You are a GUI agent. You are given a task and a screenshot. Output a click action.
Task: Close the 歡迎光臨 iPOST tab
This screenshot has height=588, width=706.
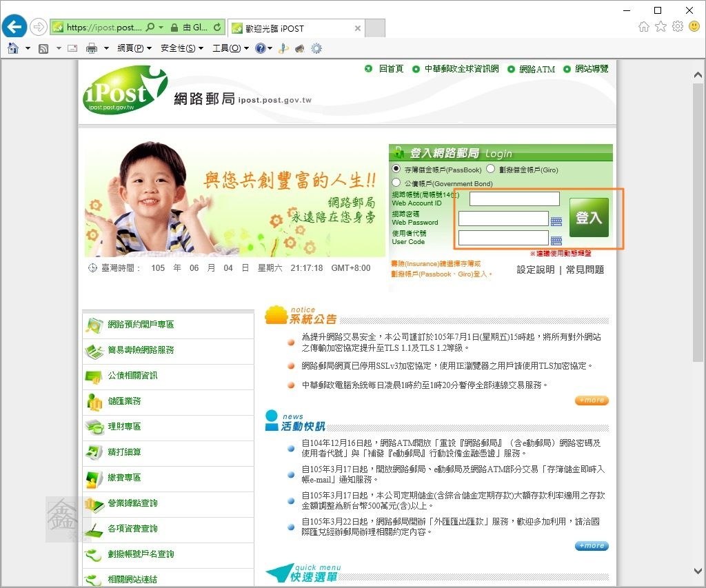(358, 28)
